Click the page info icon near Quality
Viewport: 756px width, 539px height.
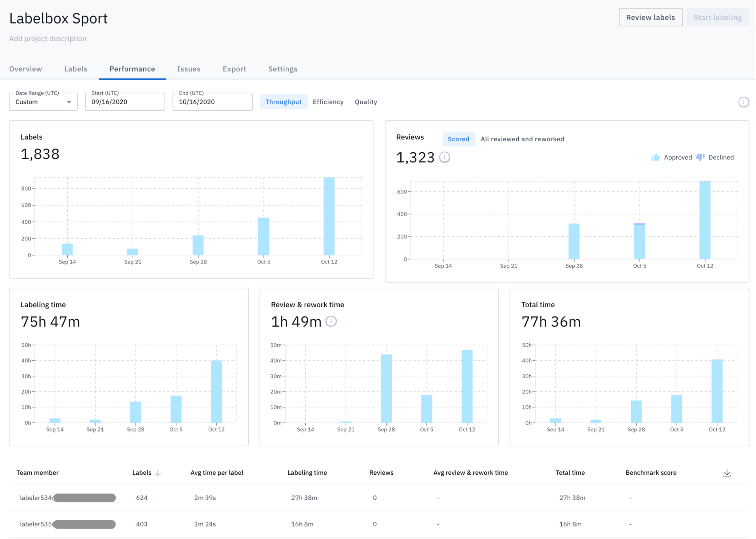744,102
